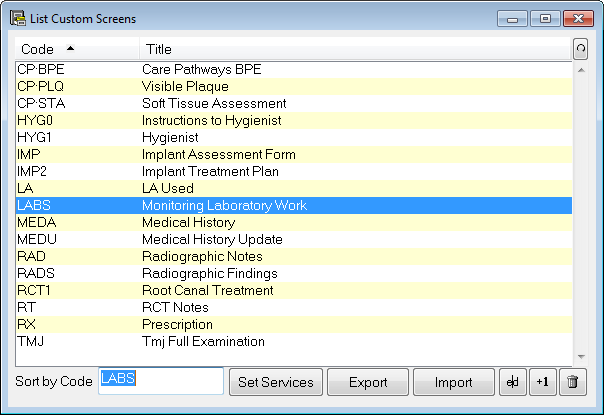
Task: Click the edit icon button
Action: pos(513,382)
